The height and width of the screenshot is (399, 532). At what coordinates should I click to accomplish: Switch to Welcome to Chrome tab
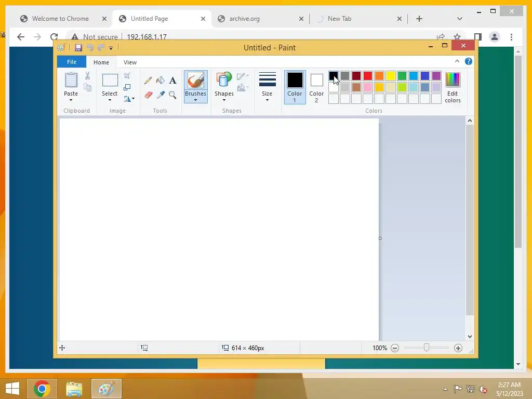click(x=60, y=19)
